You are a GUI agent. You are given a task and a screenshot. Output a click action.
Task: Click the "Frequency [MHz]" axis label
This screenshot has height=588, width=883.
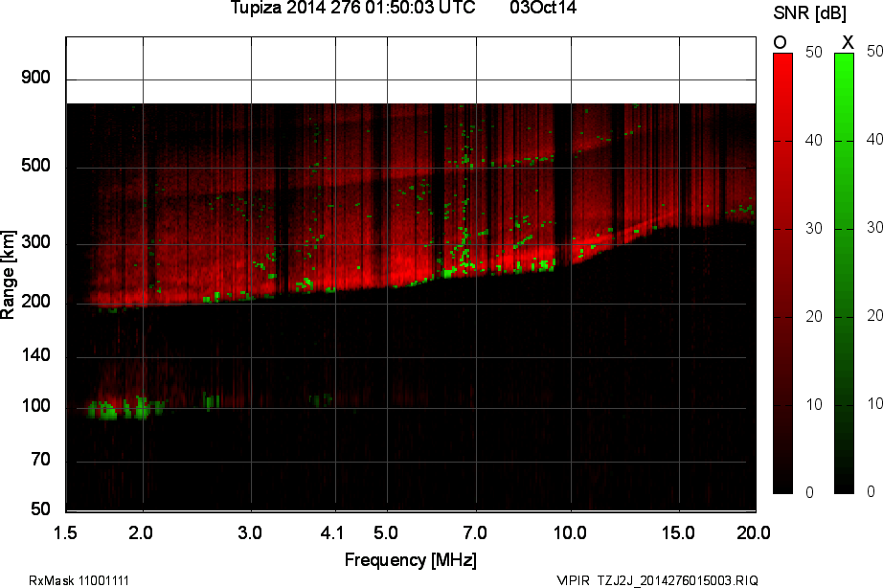pyautogui.click(x=410, y=559)
